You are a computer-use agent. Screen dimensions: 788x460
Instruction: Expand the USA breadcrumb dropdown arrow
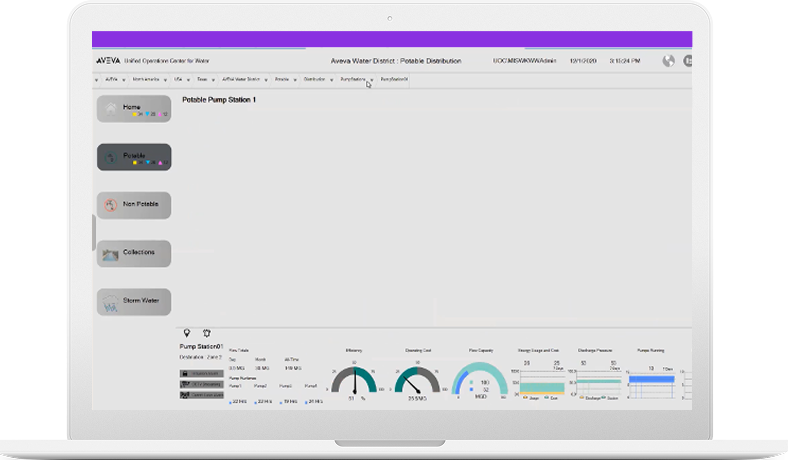pyautogui.click(x=188, y=80)
